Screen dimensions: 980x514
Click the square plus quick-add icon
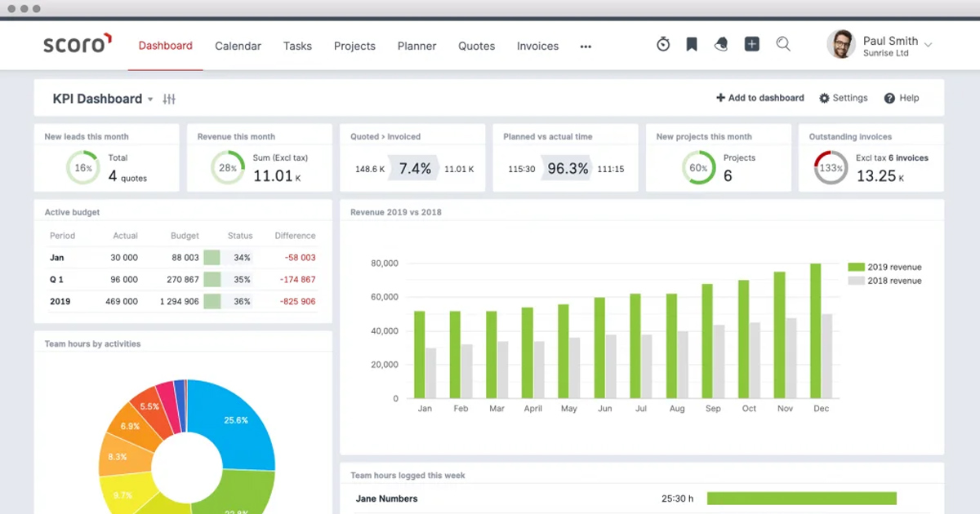(752, 45)
